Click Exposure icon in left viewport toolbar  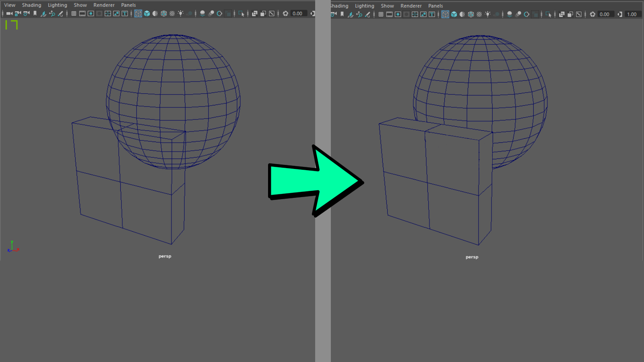(x=285, y=13)
